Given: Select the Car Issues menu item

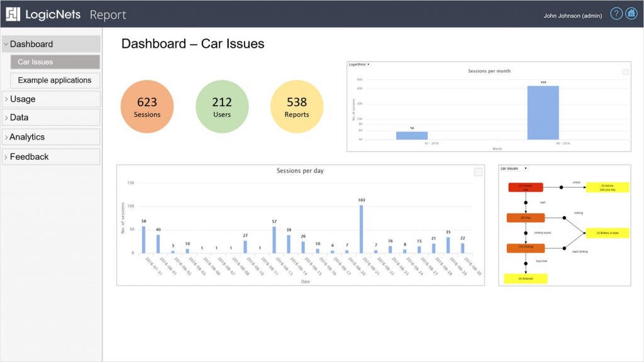Looking at the screenshot, I should tap(55, 62).
